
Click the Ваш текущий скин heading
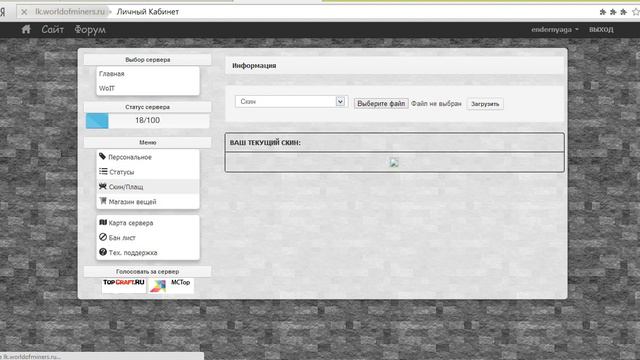(265, 142)
